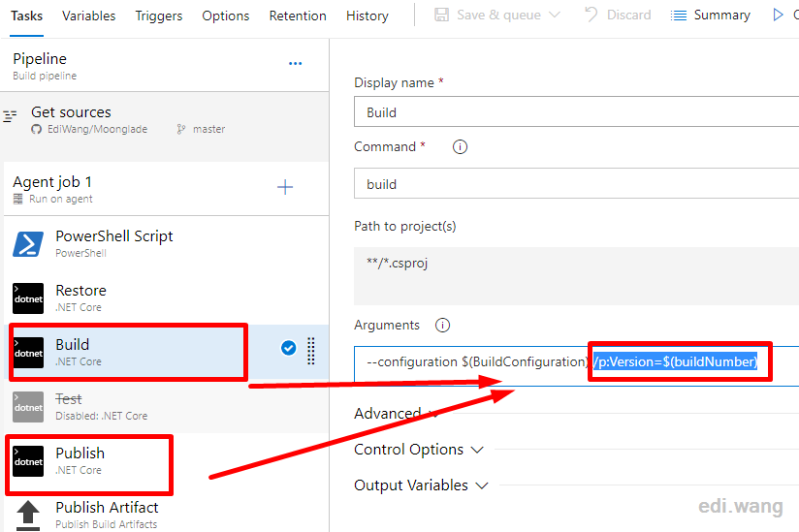This screenshot has width=799, height=532.
Task: Select the Publish Artifact upload icon
Action: (x=28, y=516)
